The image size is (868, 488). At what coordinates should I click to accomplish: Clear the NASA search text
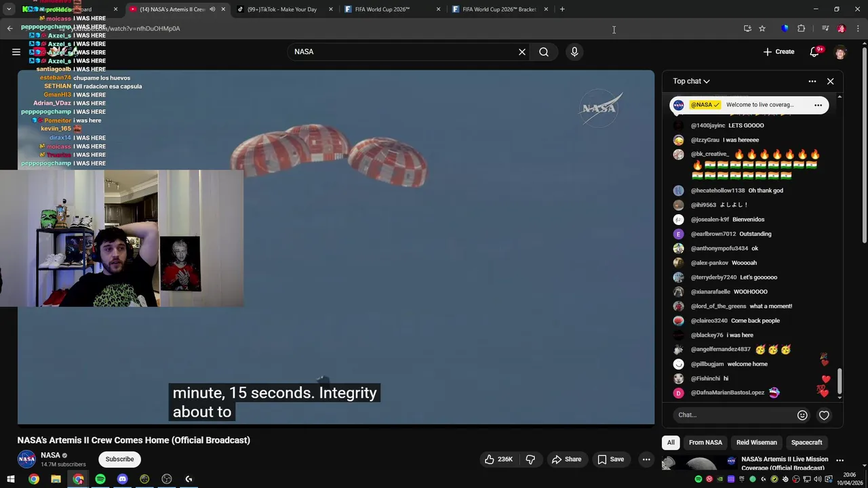click(x=522, y=52)
